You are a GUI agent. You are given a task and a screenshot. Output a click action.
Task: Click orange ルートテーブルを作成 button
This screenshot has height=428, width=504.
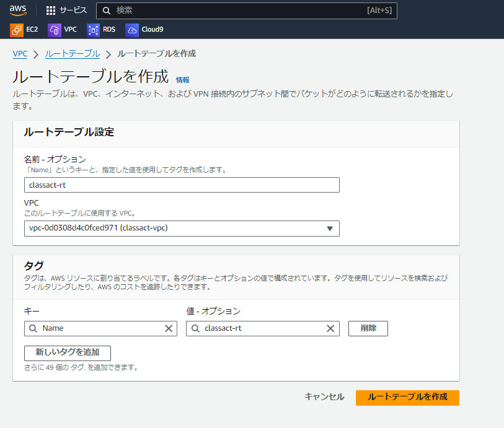tap(407, 398)
